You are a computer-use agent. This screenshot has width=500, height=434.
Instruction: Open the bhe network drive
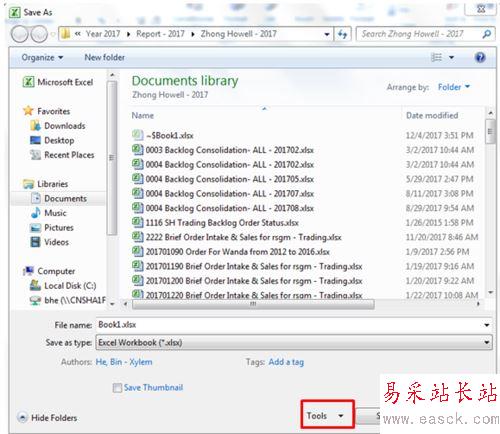tap(68, 300)
